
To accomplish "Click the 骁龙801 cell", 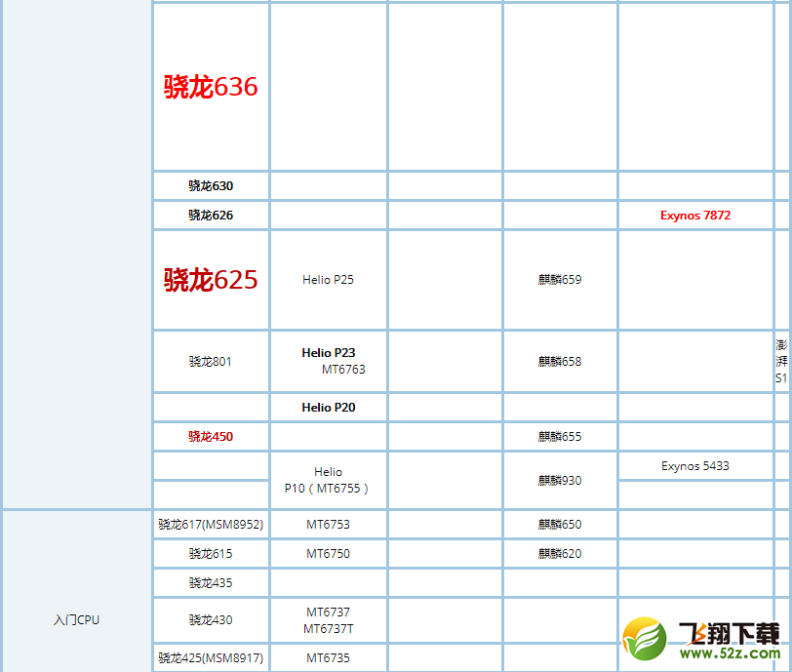I will click(208, 361).
